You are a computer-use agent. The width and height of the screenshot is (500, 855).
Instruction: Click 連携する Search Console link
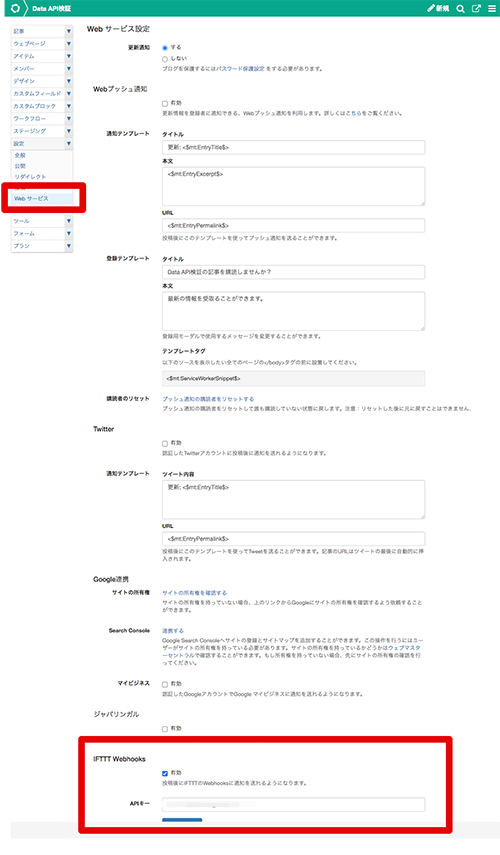coord(173,631)
